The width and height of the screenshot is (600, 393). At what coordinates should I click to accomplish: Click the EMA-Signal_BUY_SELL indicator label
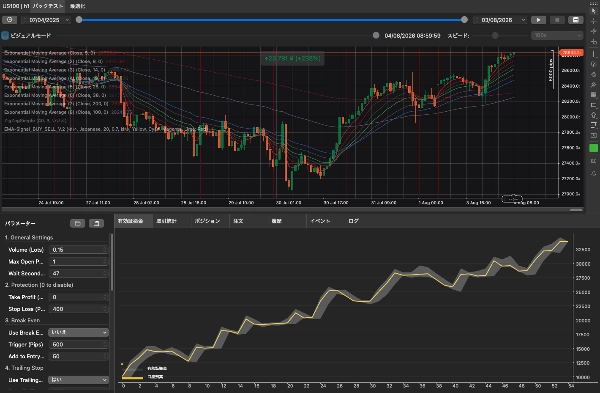pos(106,129)
